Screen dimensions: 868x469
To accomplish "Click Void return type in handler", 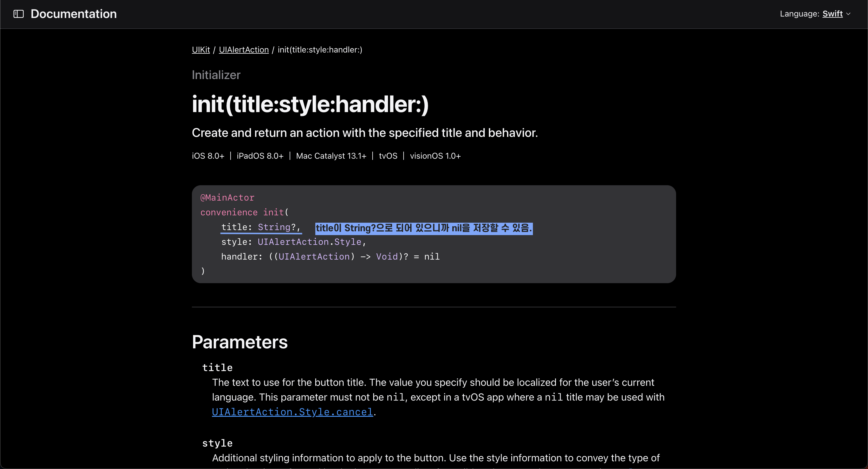I will click(x=386, y=257).
